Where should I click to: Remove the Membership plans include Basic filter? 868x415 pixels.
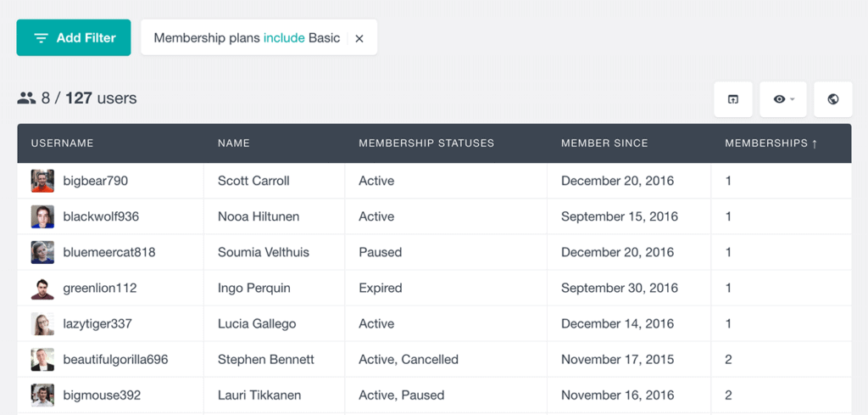pos(359,38)
